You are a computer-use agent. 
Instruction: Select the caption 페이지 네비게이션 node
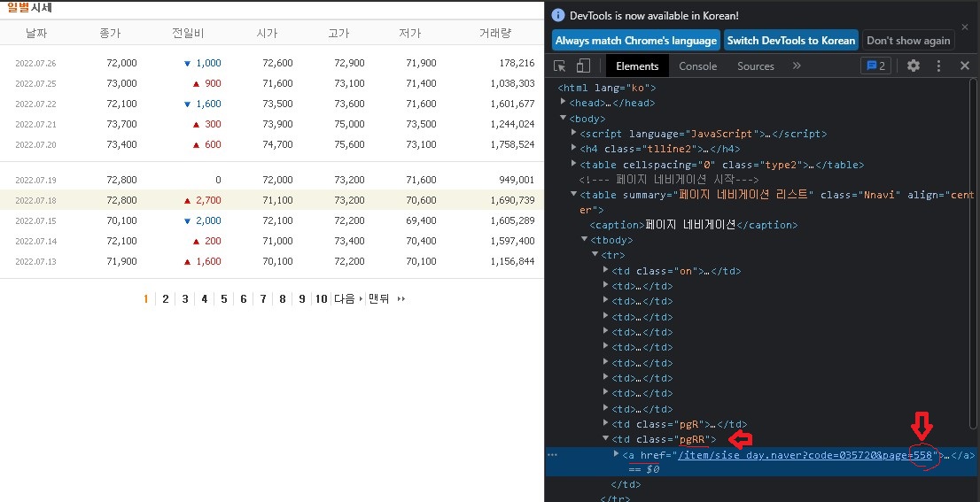pyautogui.click(x=694, y=225)
